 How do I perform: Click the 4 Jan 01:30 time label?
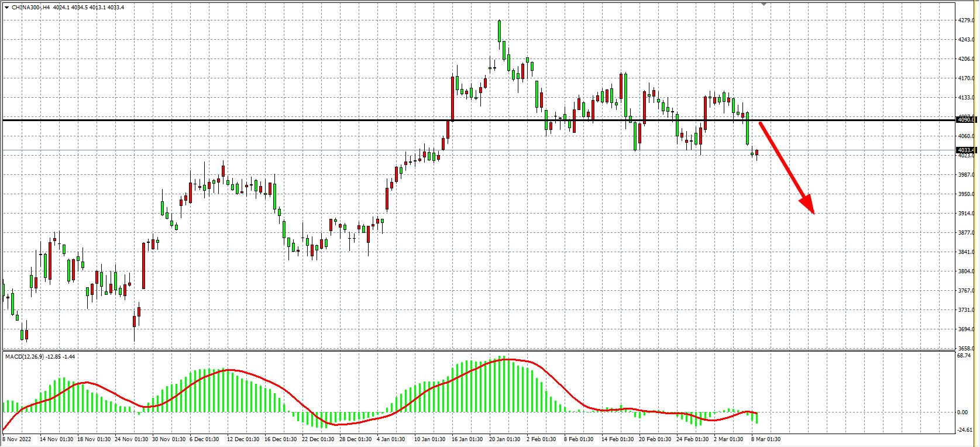tap(391, 439)
